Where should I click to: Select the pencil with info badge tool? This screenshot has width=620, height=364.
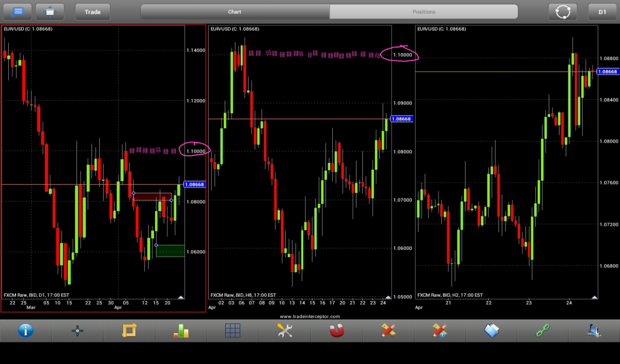tap(440, 330)
